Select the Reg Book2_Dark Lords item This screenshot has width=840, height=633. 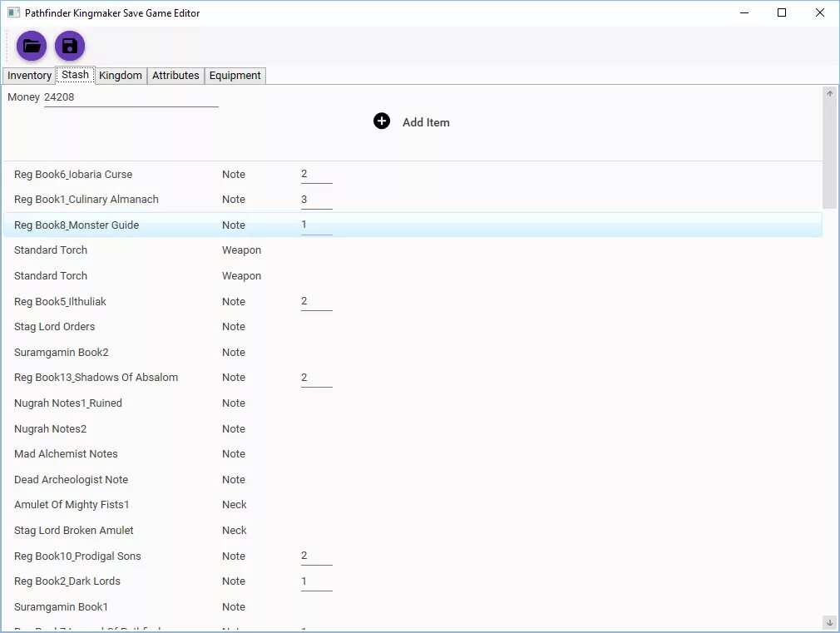pos(413,581)
